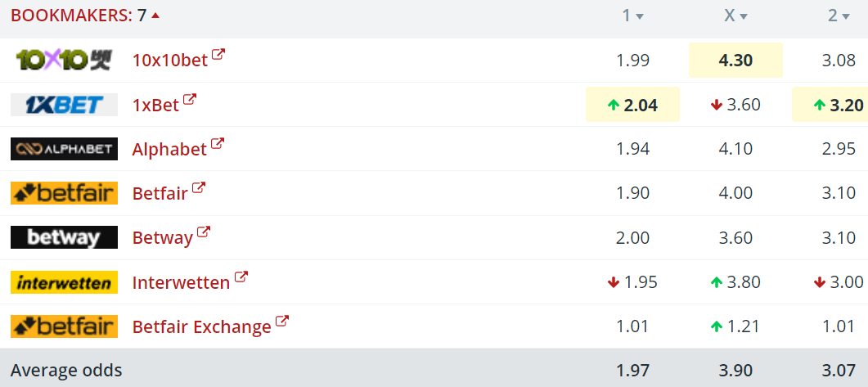The width and height of the screenshot is (868, 387).
Task: Collapse the Bookmakers: 7 list
Action: pyautogui.click(x=85, y=16)
